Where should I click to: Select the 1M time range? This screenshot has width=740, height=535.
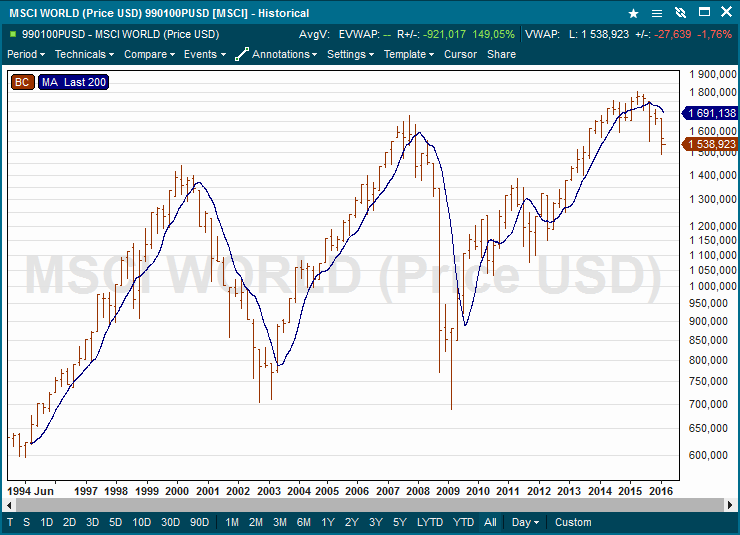(x=232, y=522)
